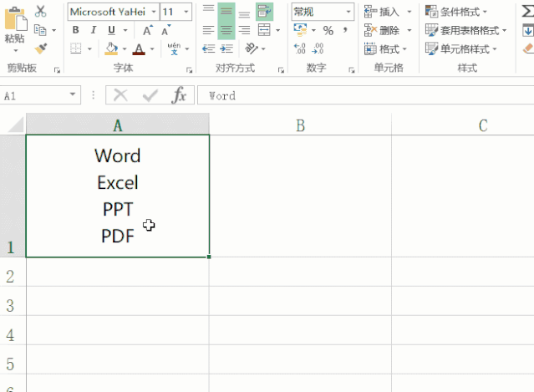Screen dimensions: 534x392
Task: Increase indent icon
Action: (x=226, y=48)
